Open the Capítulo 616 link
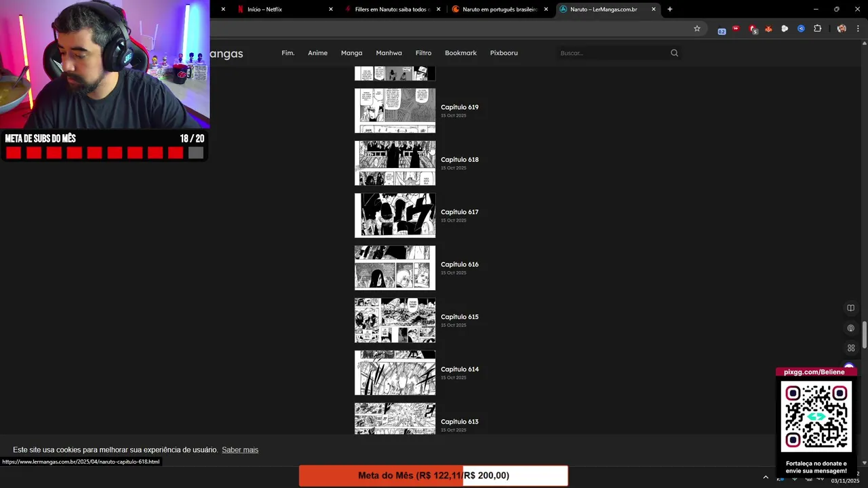 459,264
